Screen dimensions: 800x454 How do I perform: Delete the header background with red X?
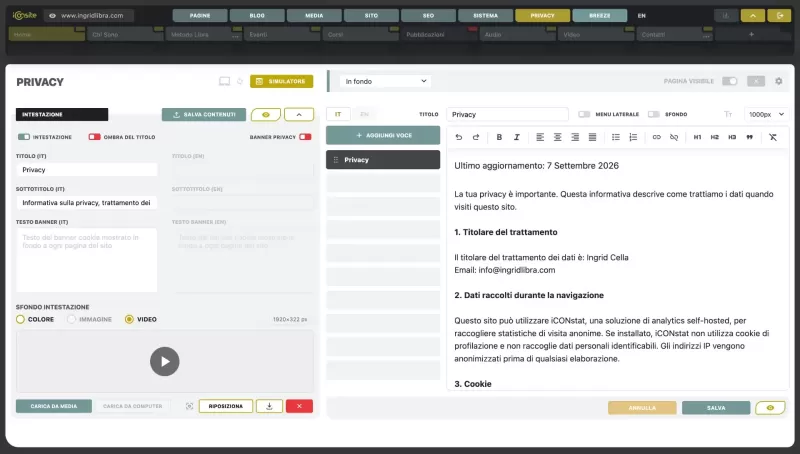[299, 406]
